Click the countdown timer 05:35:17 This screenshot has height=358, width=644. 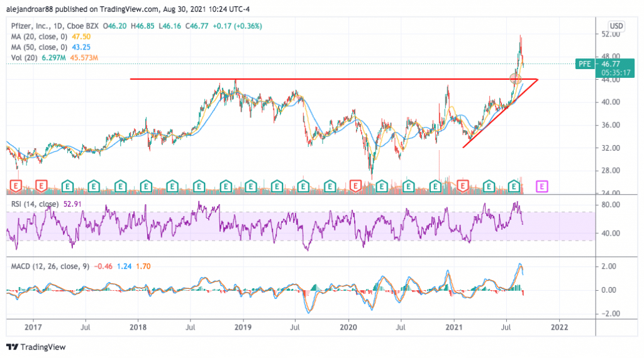616,73
